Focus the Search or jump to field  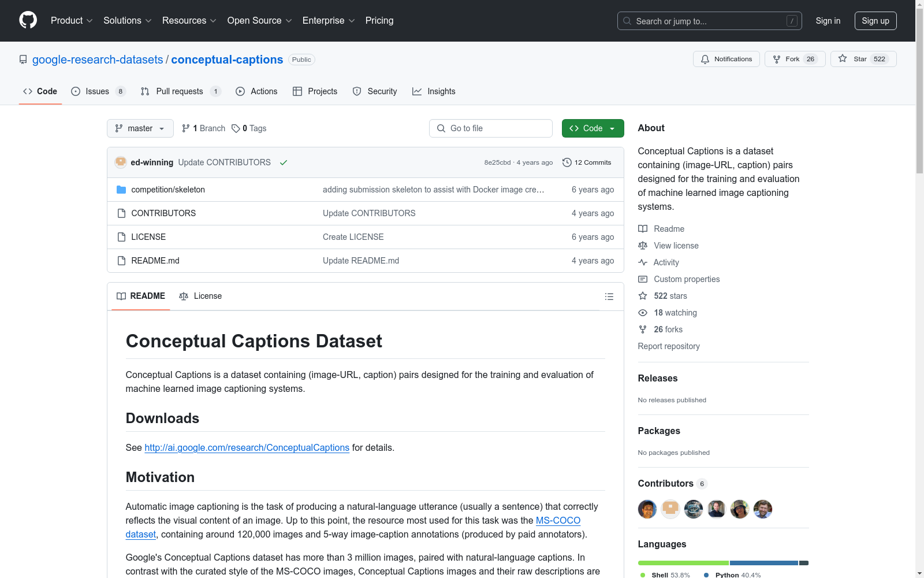point(710,21)
